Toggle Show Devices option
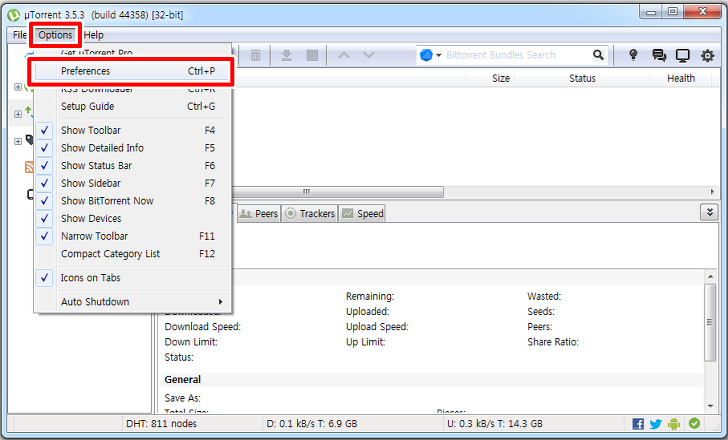This screenshot has height=440, width=728. click(x=133, y=219)
